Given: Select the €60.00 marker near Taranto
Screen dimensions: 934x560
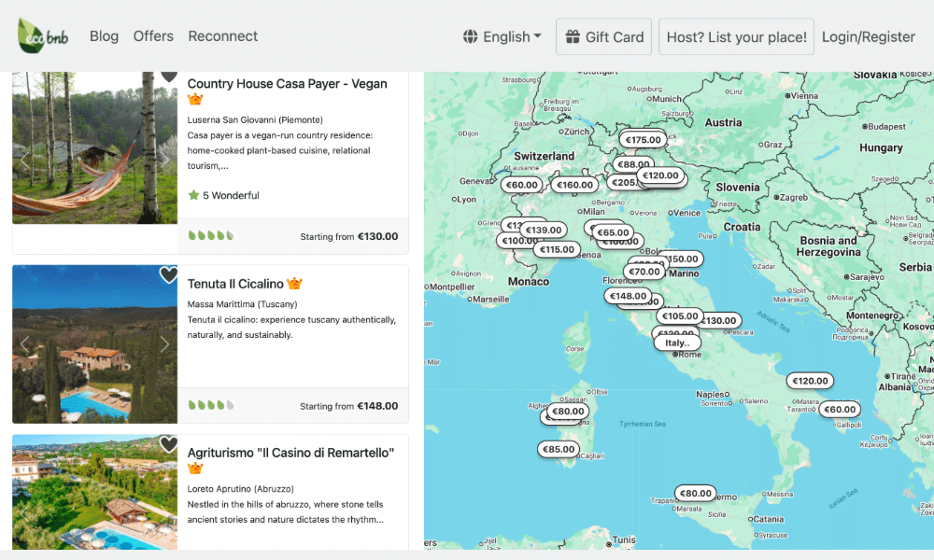Looking at the screenshot, I should pyautogui.click(x=840, y=409).
